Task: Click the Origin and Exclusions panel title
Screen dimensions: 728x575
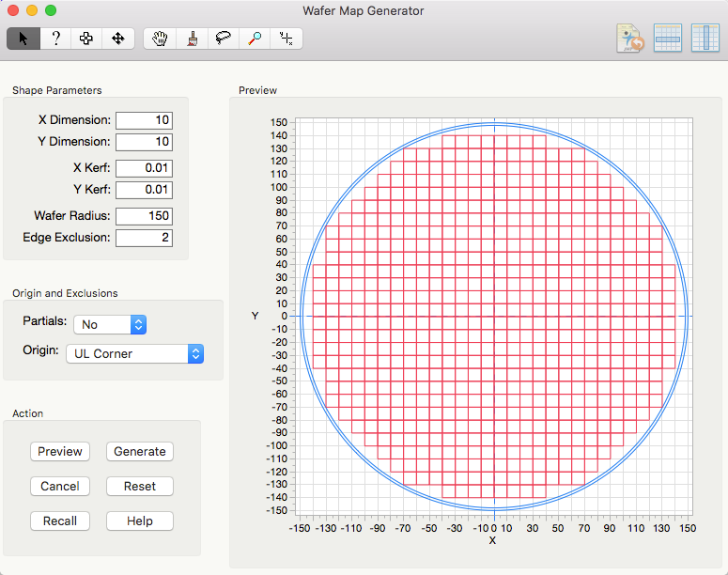Action: tap(65, 293)
